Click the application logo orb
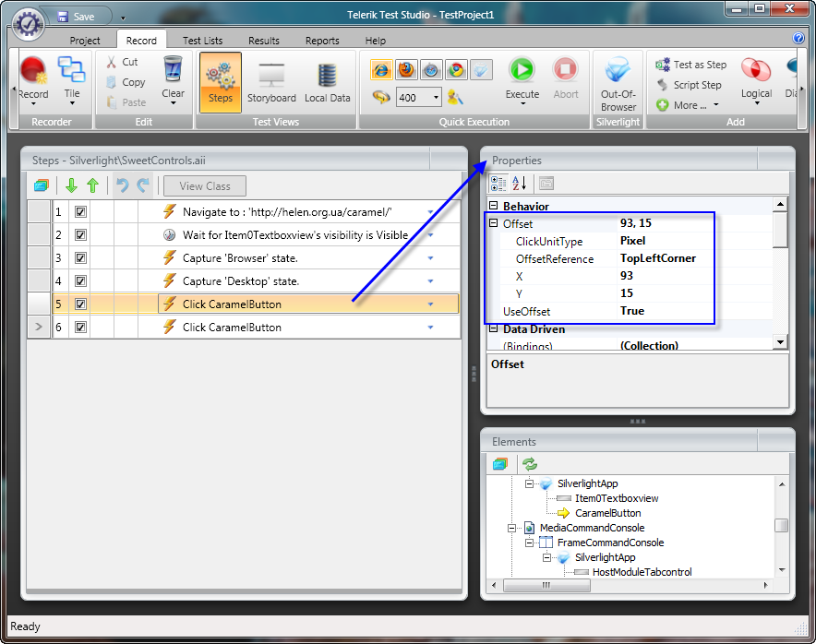This screenshot has height=644, width=816. 27,24
